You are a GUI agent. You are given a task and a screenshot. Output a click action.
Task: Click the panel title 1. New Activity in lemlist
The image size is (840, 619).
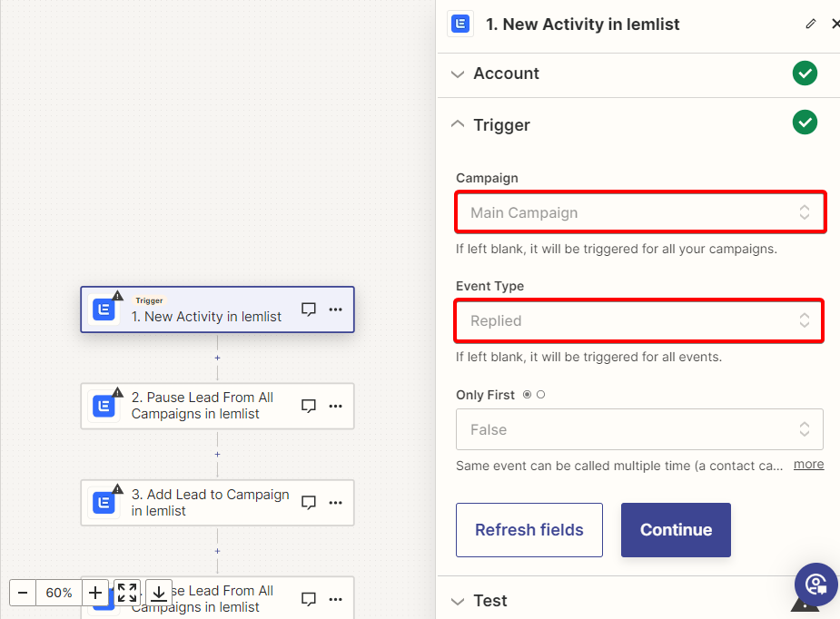(x=582, y=25)
